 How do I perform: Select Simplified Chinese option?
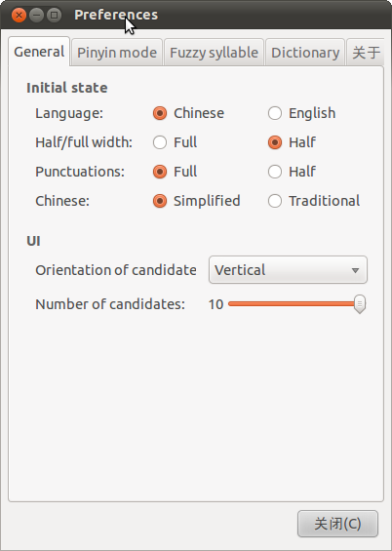[160, 201]
